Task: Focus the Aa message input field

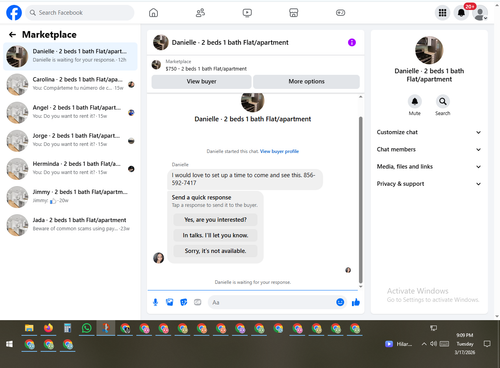Action: [272, 302]
